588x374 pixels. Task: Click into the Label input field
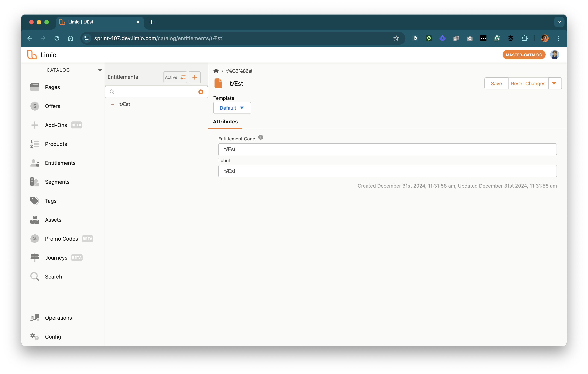pos(387,171)
